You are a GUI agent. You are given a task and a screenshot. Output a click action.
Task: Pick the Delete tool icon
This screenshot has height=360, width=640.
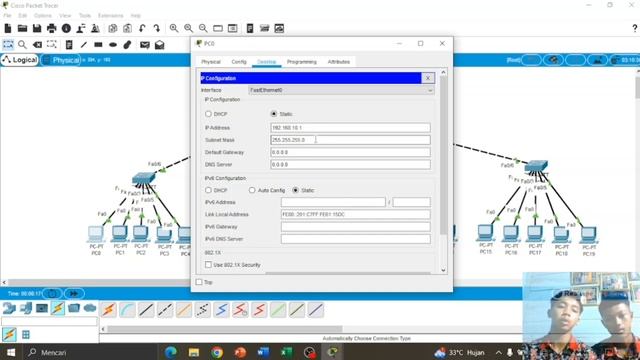click(x=37, y=44)
